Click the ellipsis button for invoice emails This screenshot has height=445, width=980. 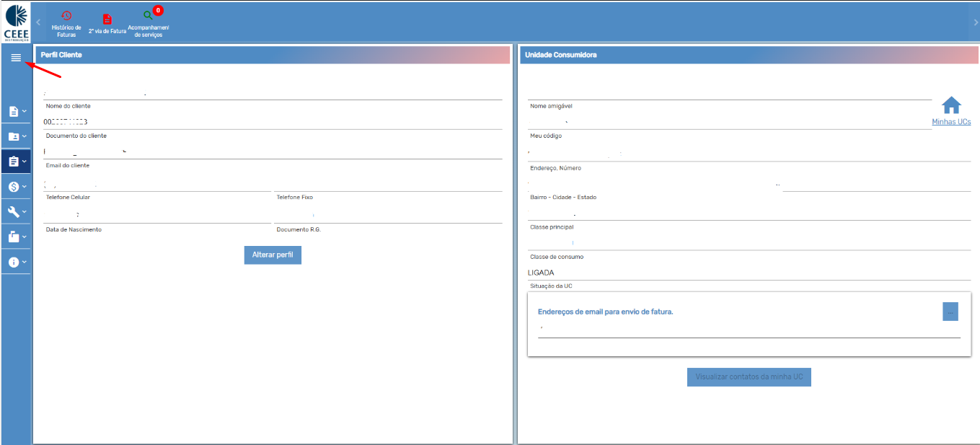[950, 312]
